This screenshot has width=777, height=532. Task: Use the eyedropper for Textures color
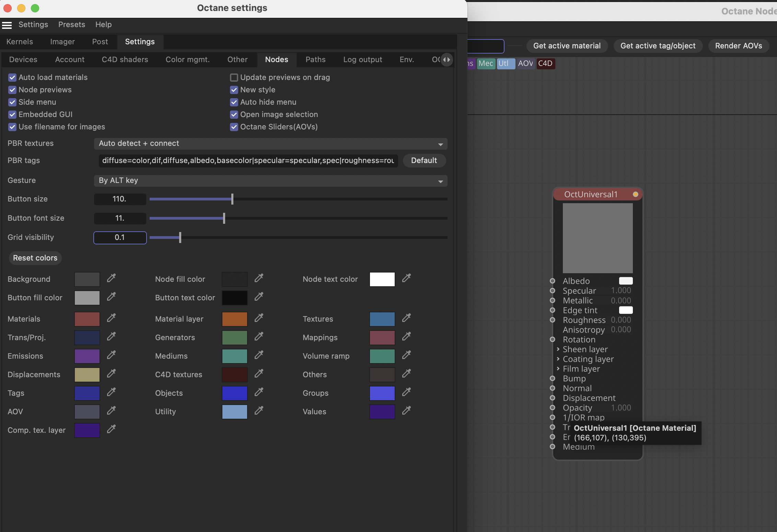coord(406,318)
